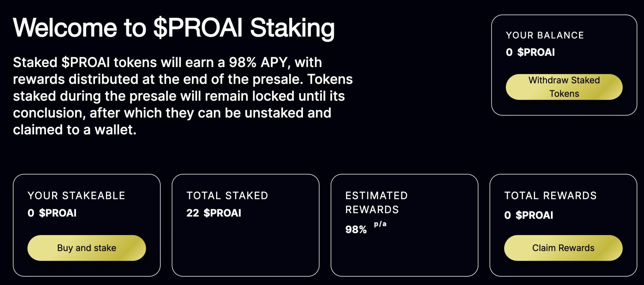Click the 0 $PROAI value under Your Balance

pyautogui.click(x=530, y=52)
